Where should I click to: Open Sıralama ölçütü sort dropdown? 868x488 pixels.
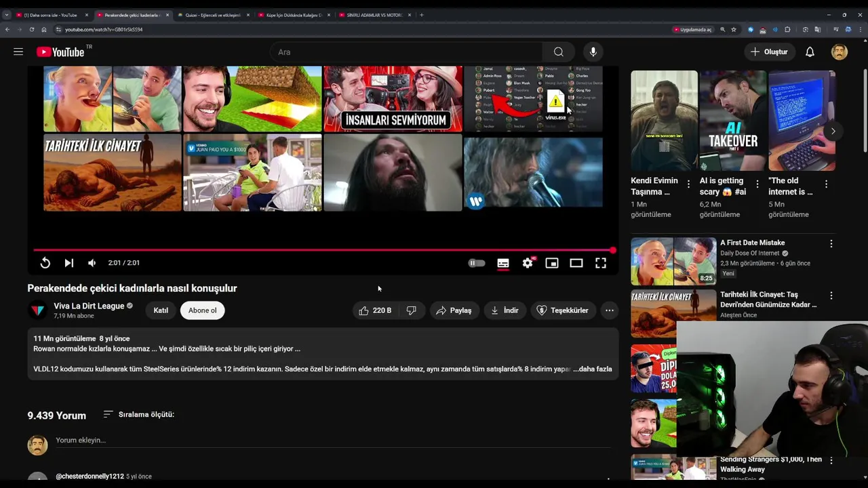point(139,414)
